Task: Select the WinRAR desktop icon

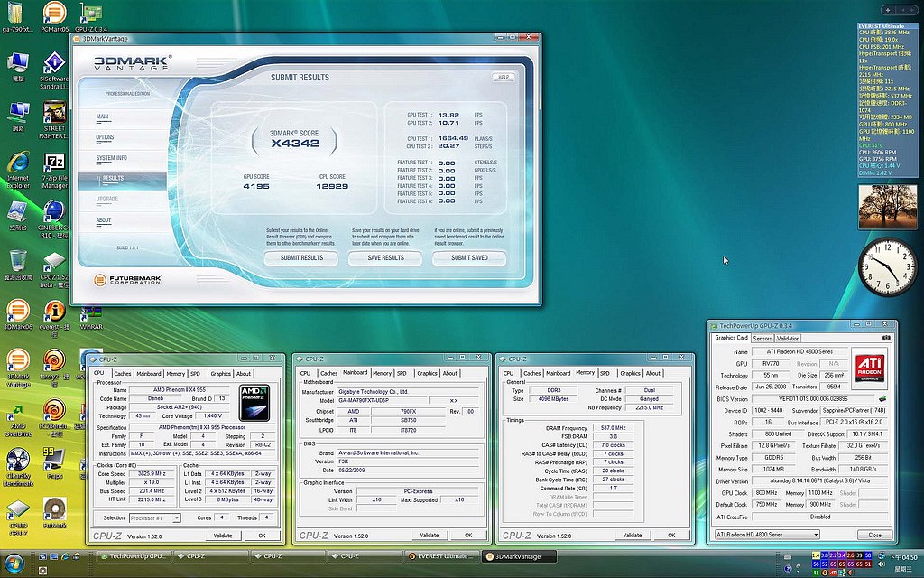Action: 91,319
